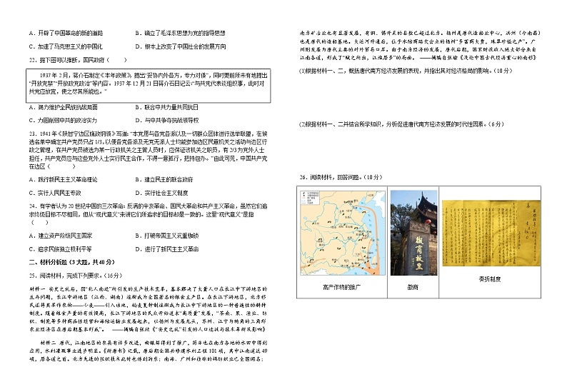Click question 22 stem 据下图可以推断
This screenshot has height=392, width=567.
[78, 60]
